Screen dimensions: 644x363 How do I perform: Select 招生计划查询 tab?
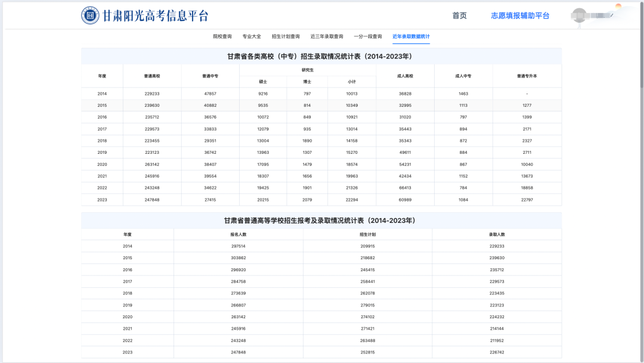[286, 36]
